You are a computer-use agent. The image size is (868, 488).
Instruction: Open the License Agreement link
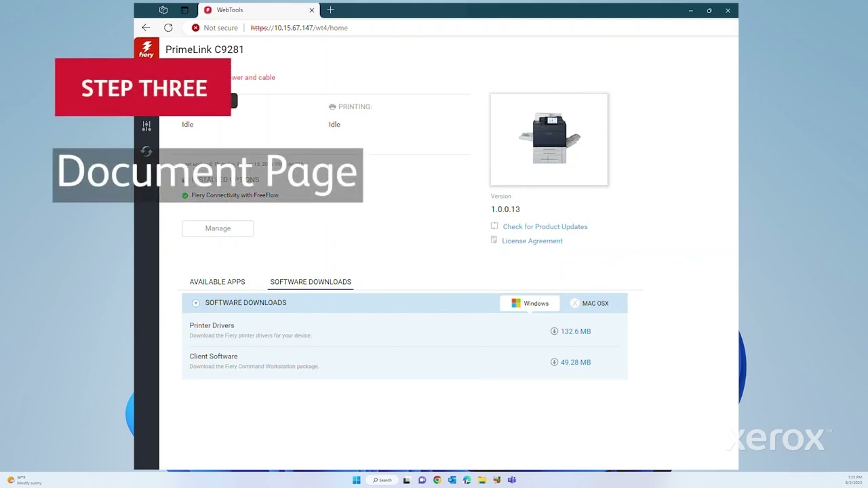(x=532, y=241)
